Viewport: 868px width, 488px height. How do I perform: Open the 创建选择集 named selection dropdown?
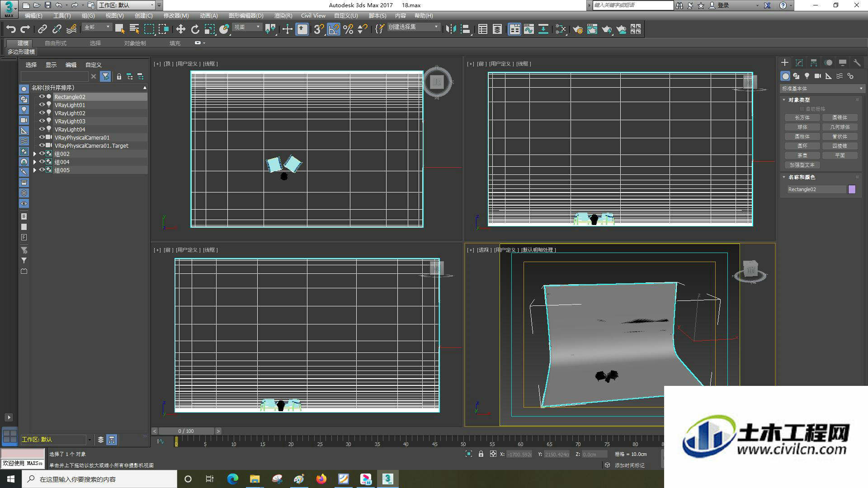[414, 27]
